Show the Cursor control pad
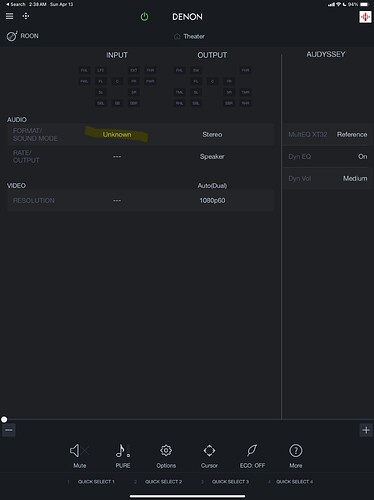The height and width of the screenshot is (500, 374). pyautogui.click(x=209, y=456)
